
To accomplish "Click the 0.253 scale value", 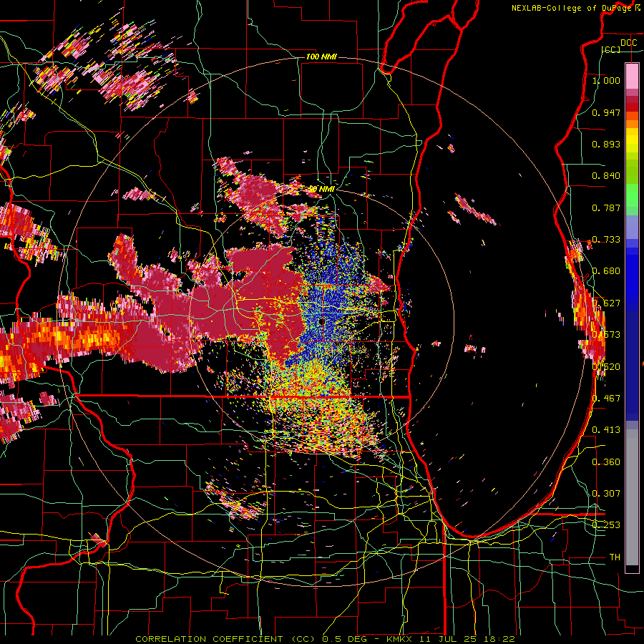I will pyautogui.click(x=606, y=525).
